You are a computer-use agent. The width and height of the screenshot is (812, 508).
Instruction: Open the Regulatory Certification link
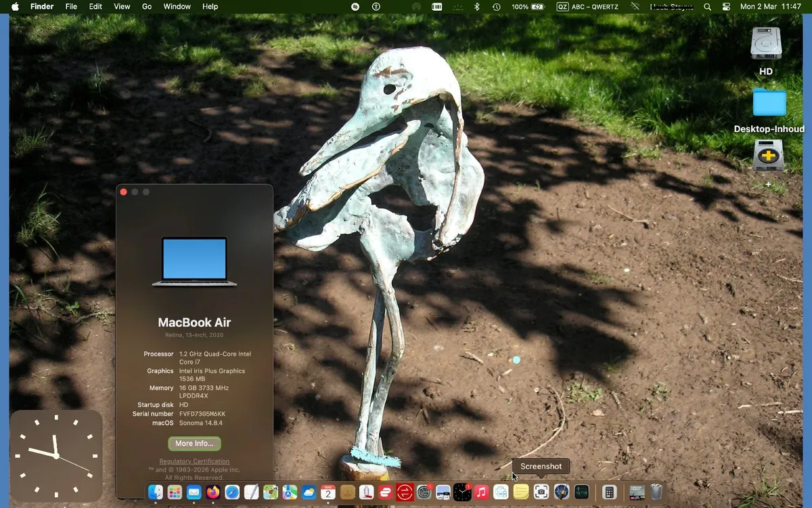tap(194, 461)
